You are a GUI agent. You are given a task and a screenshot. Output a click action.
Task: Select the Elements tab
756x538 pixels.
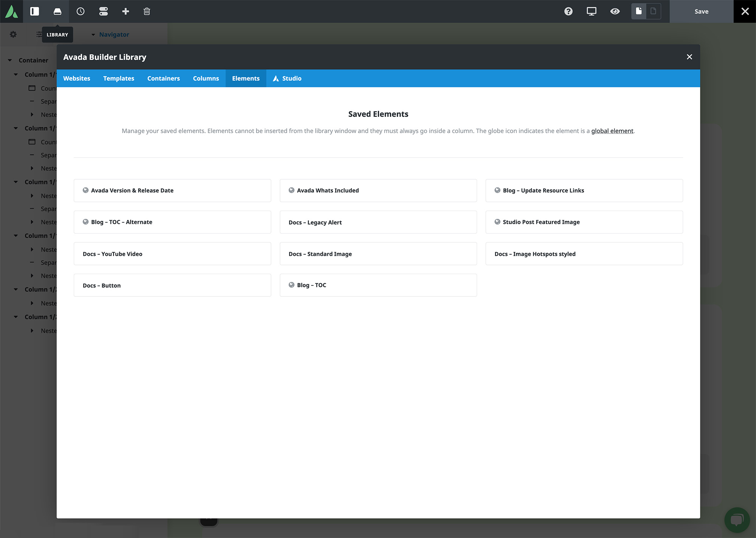246,78
